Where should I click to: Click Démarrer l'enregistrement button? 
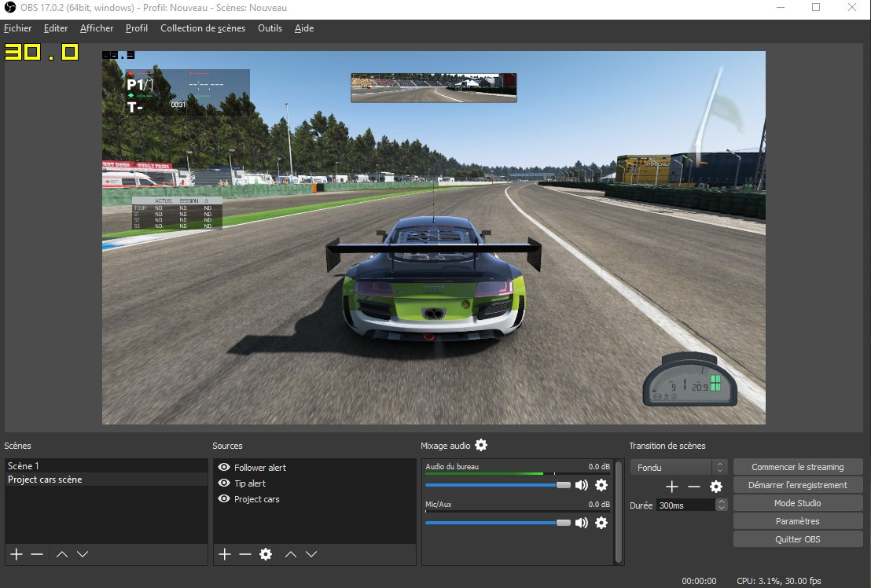click(x=798, y=485)
